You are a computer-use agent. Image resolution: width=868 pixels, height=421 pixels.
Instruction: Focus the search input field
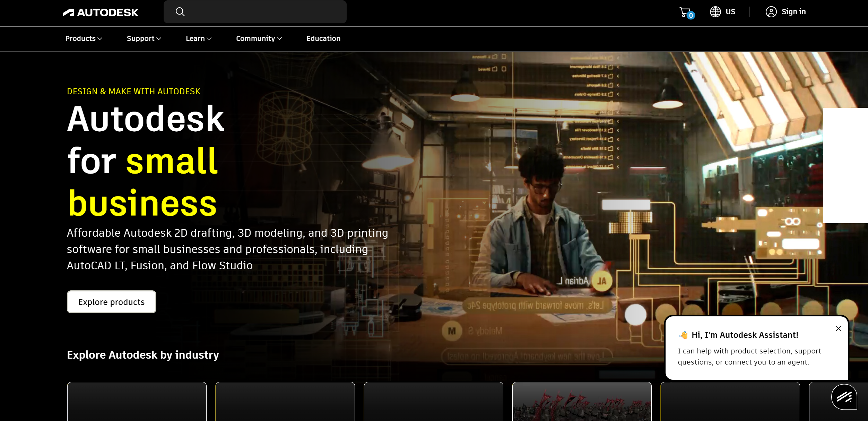[x=255, y=12]
